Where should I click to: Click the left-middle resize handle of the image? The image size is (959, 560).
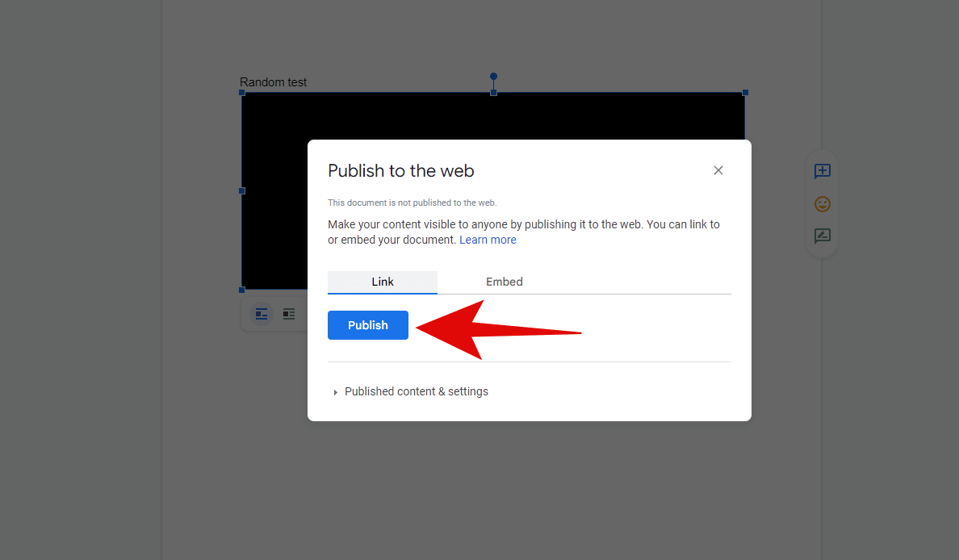coord(241,190)
